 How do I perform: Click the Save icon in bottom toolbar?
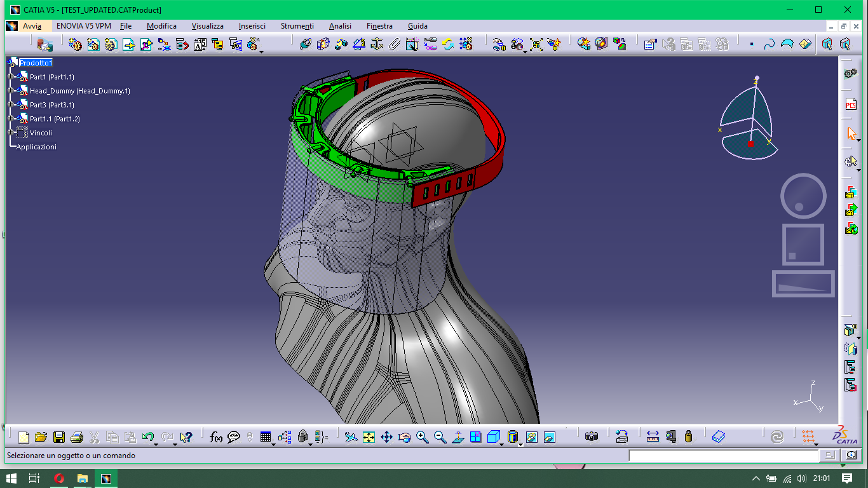click(59, 437)
